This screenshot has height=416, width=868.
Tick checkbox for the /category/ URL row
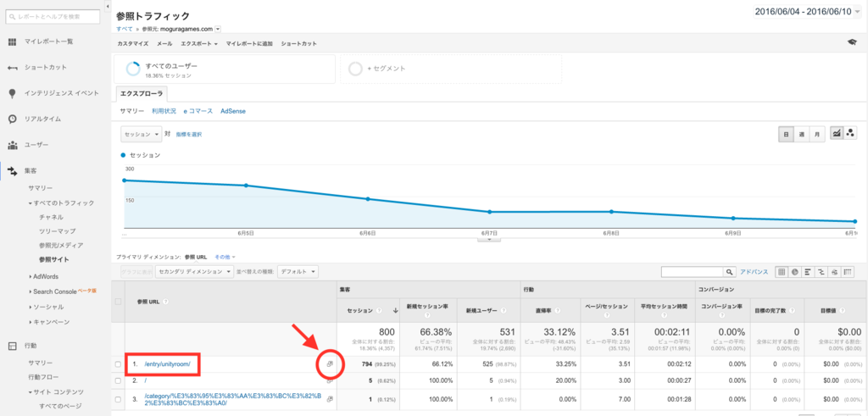point(117,399)
